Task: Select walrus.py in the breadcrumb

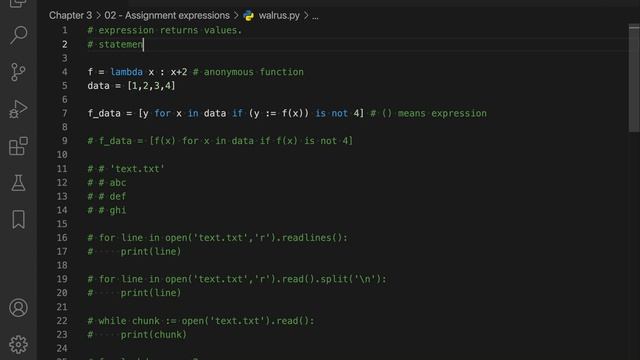Action: (x=279, y=16)
